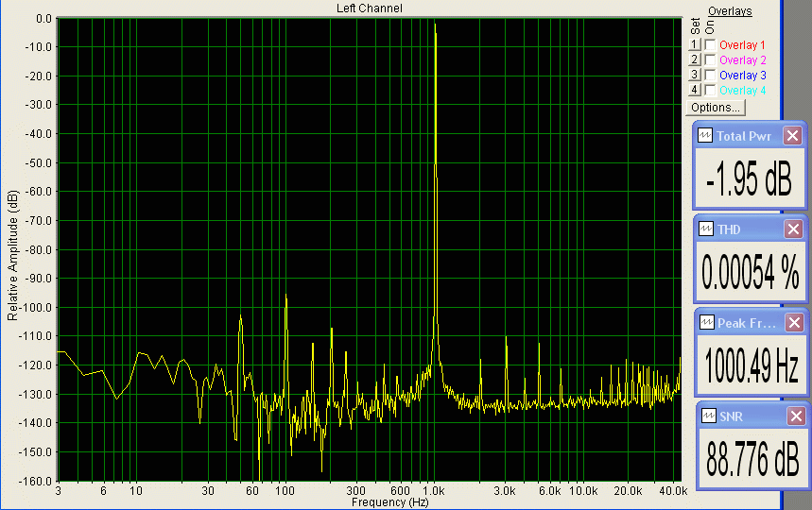Click the SNR title bar label

(x=732, y=416)
